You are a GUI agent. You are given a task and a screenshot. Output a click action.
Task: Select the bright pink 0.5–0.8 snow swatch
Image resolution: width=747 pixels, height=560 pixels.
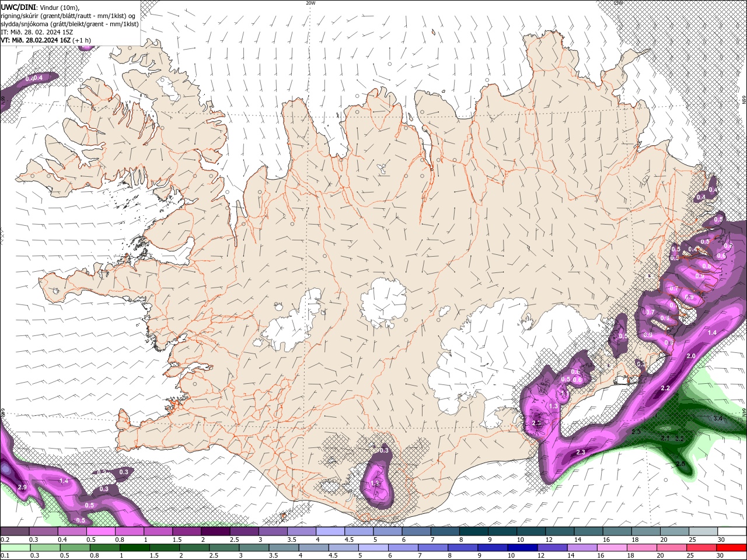click(x=101, y=531)
